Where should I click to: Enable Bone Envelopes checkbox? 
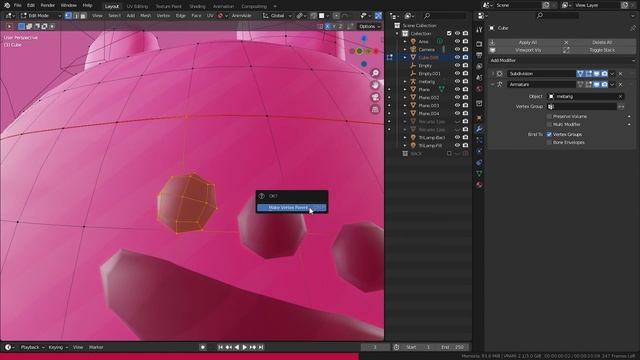(x=549, y=142)
